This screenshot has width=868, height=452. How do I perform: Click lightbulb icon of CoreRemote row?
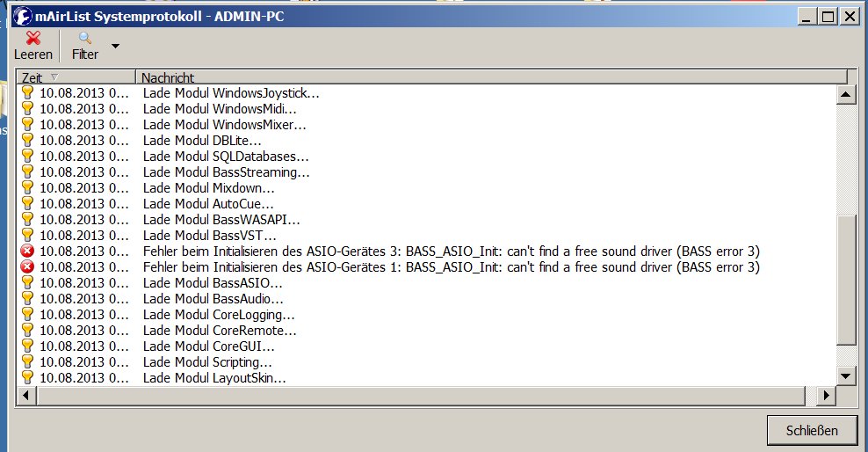27,330
